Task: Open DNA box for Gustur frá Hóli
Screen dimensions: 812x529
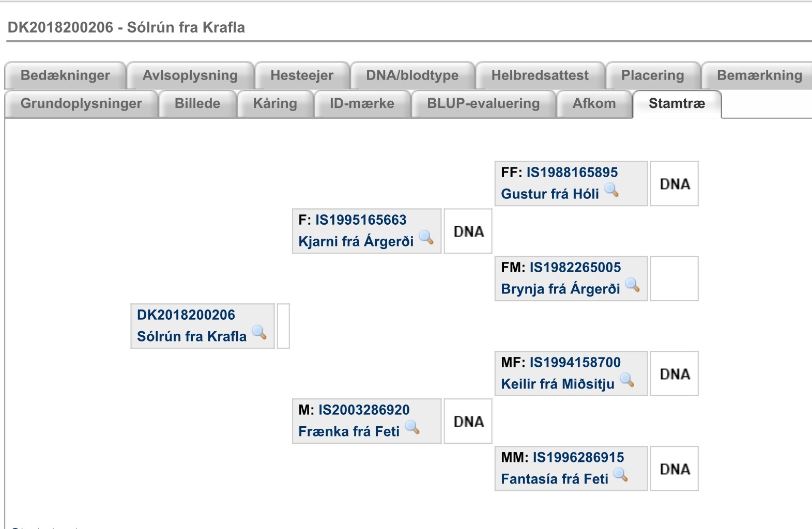Action: coord(675,184)
